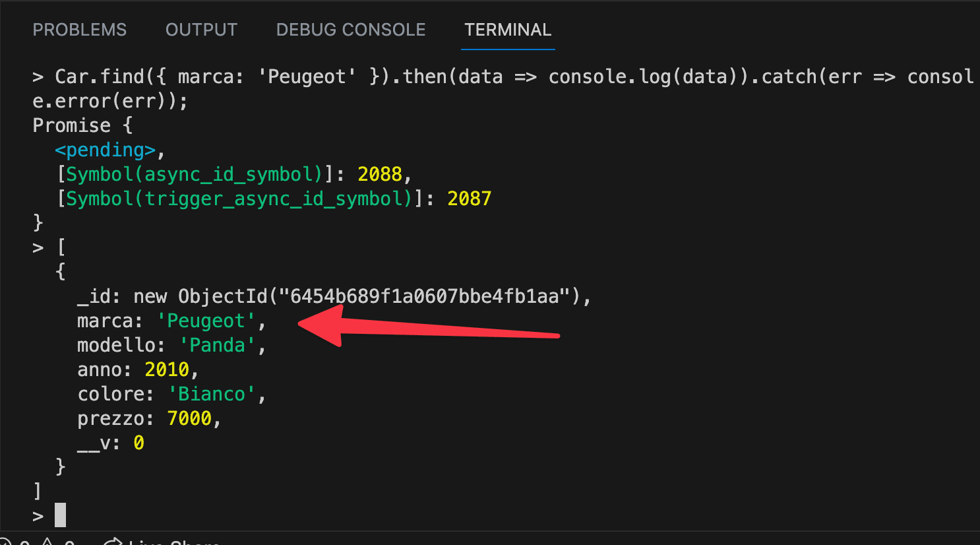980x545 pixels.
Task: Click the Car.find command line text
Action: click(x=503, y=88)
